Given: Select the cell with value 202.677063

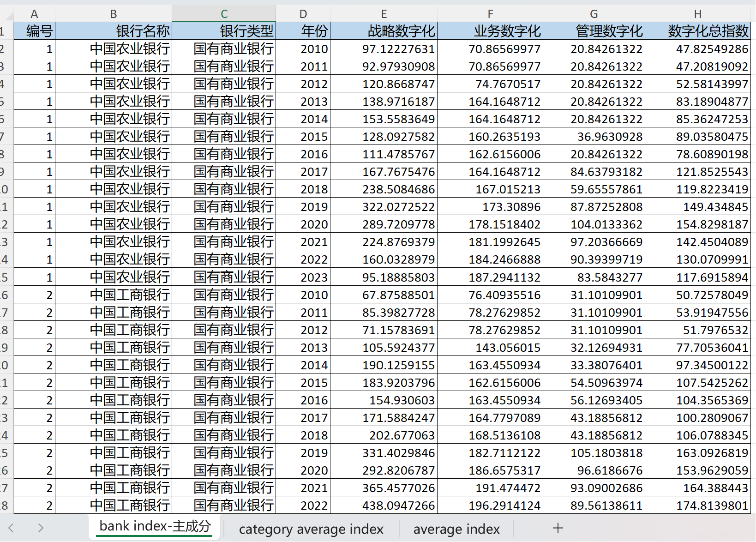Looking at the screenshot, I should click(x=384, y=435).
